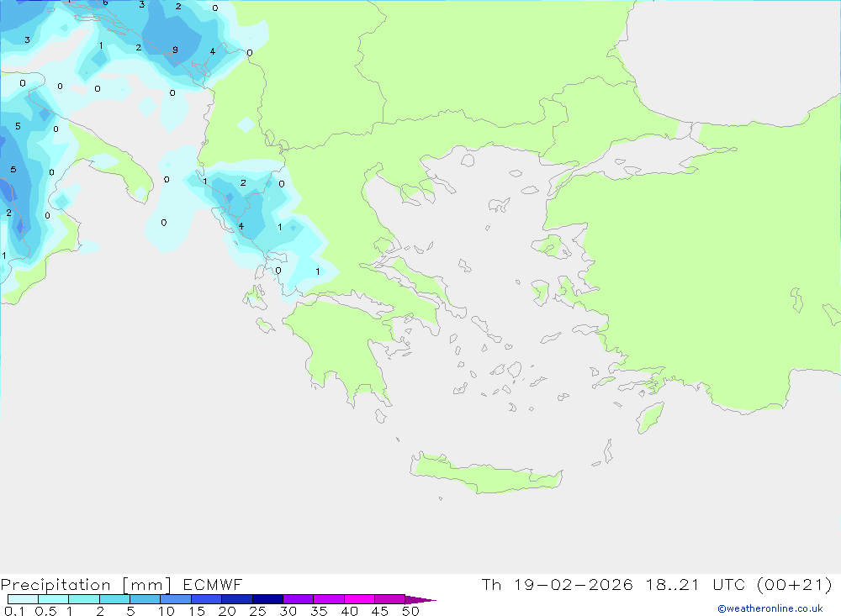This screenshot has height=616, width=841.
Task: Click the '10' legend scale label
Action: click(167, 611)
